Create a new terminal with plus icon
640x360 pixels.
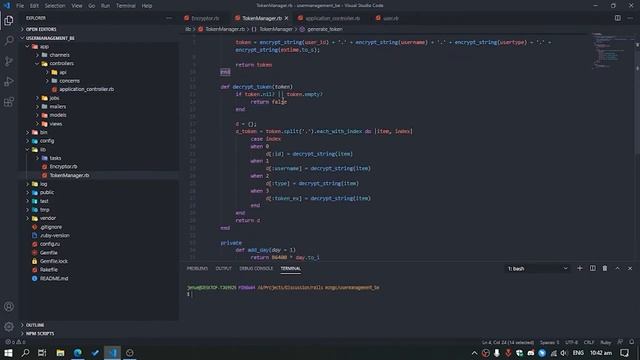point(580,268)
